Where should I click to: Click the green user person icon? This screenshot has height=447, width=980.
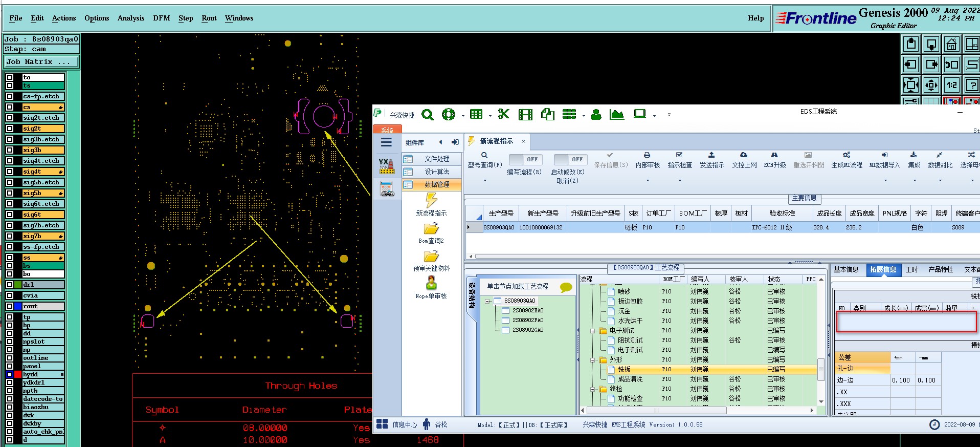pyautogui.click(x=596, y=115)
